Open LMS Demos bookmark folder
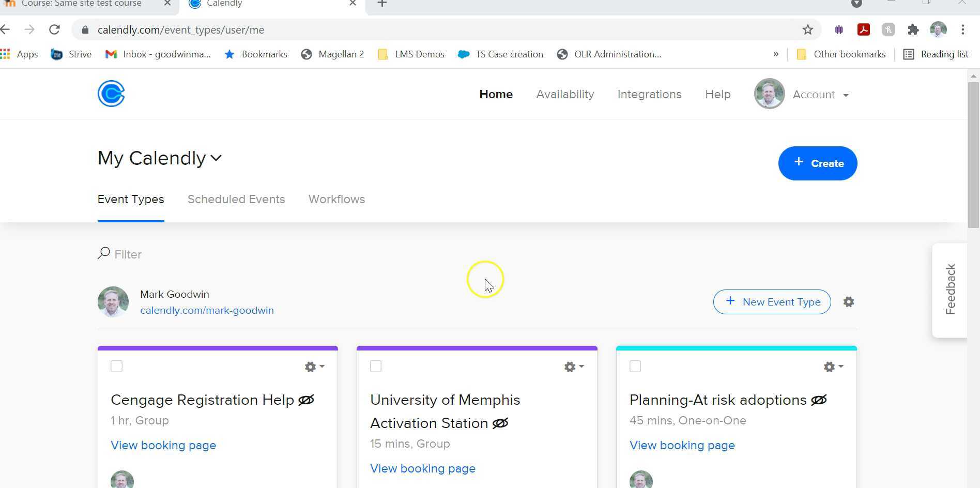The height and width of the screenshot is (488, 980). click(411, 54)
